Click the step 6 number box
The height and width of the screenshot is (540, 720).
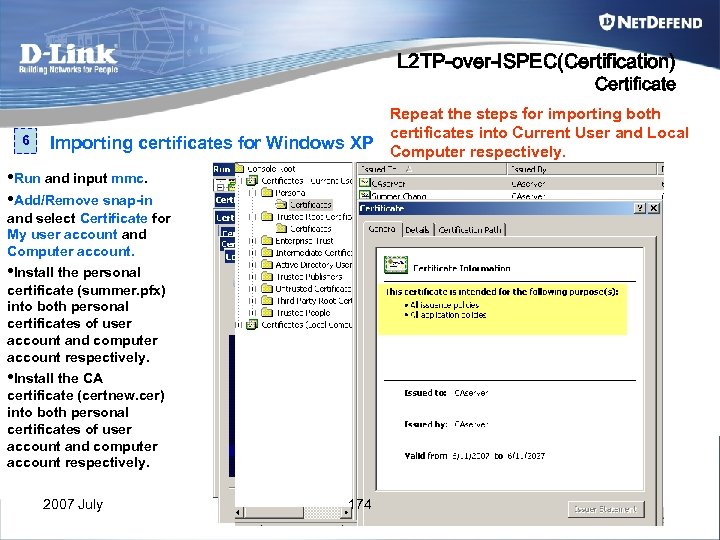coord(25,140)
